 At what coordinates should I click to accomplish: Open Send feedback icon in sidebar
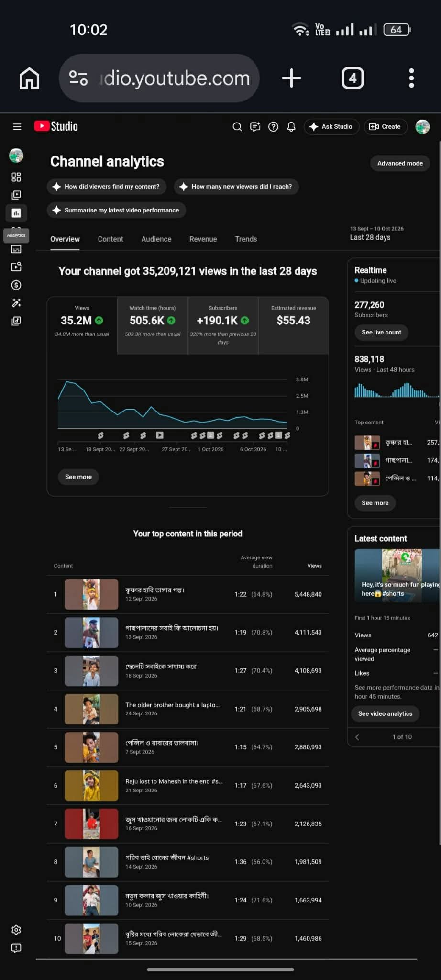click(16, 948)
